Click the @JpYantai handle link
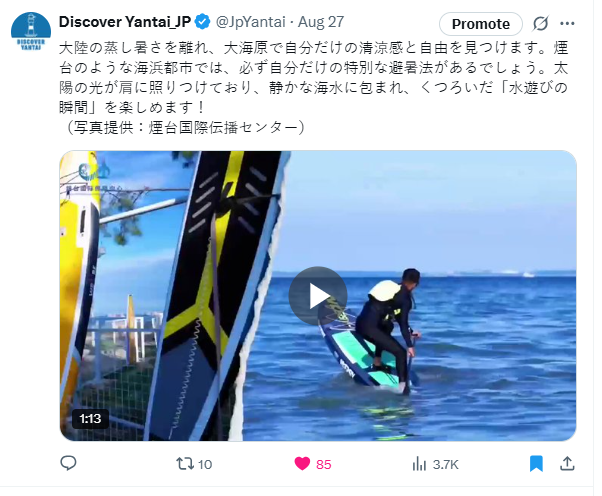This screenshot has height=496, width=602. [251, 22]
